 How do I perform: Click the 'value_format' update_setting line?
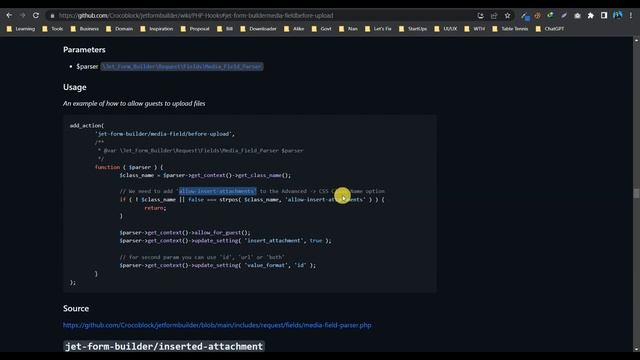click(x=218, y=265)
